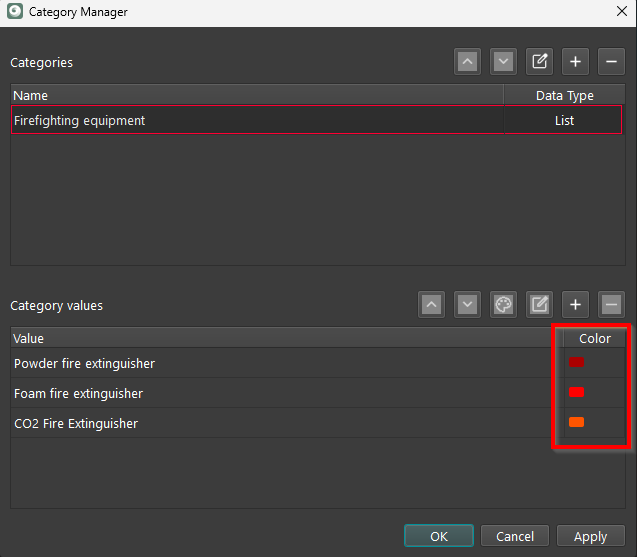Screen dimensions: 637x557
Task: Move category value up
Action: tap(432, 304)
